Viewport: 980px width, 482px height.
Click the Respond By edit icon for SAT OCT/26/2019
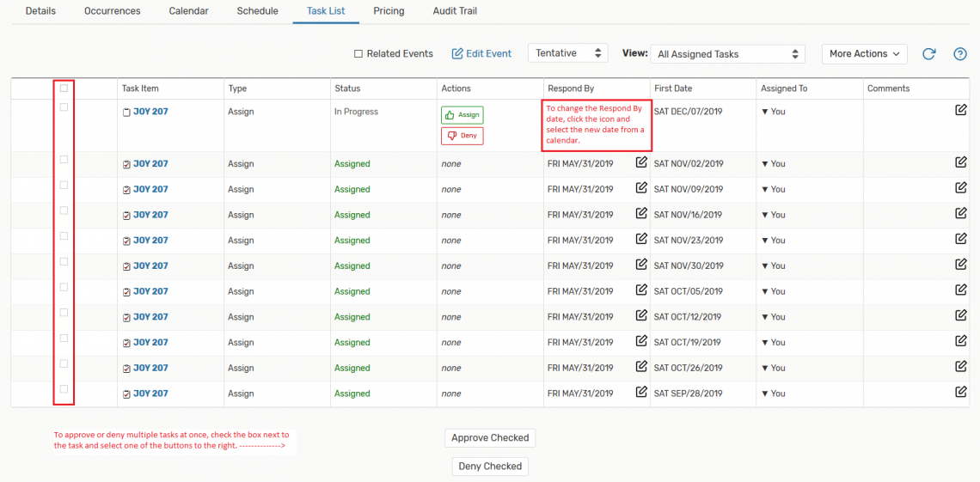tap(641, 366)
